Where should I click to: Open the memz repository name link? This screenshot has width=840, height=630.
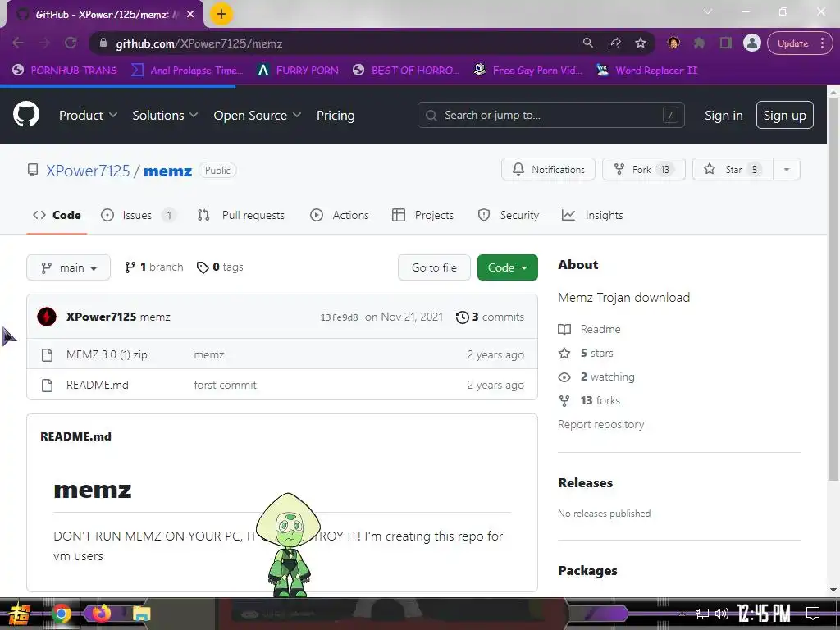click(x=167, y=171)
